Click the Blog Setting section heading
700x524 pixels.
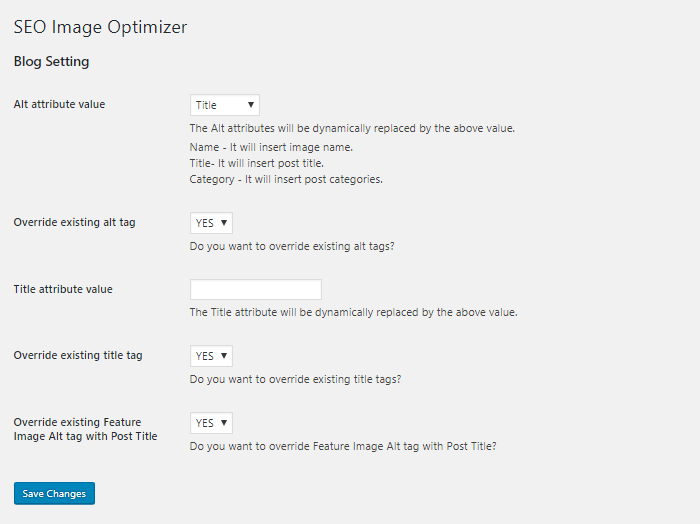[x=51, y=62]
